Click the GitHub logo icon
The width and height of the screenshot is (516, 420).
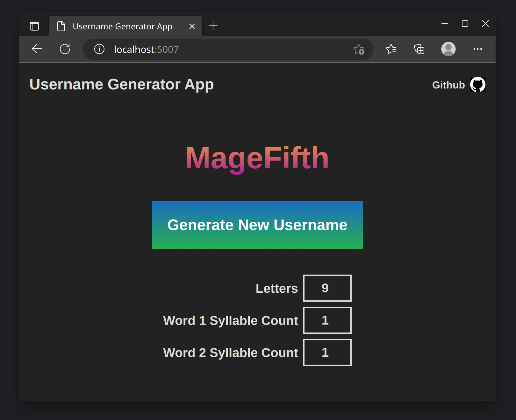point(477,84)
